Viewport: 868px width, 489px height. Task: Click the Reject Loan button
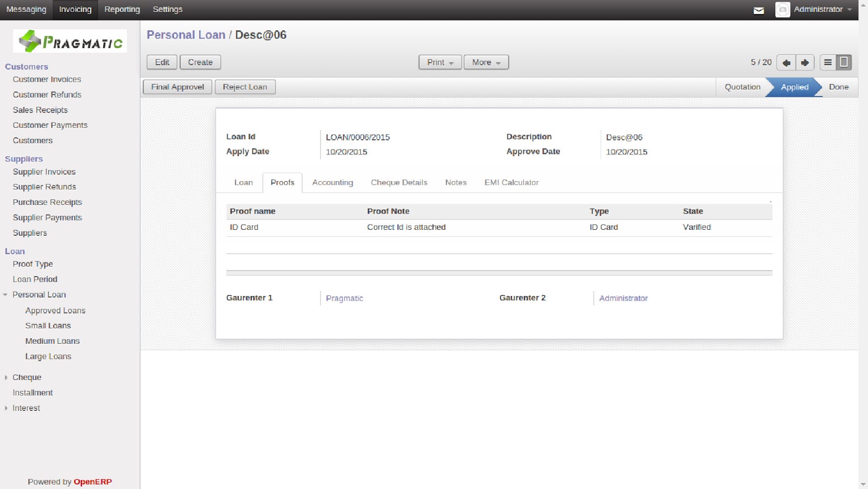[245, 87]
